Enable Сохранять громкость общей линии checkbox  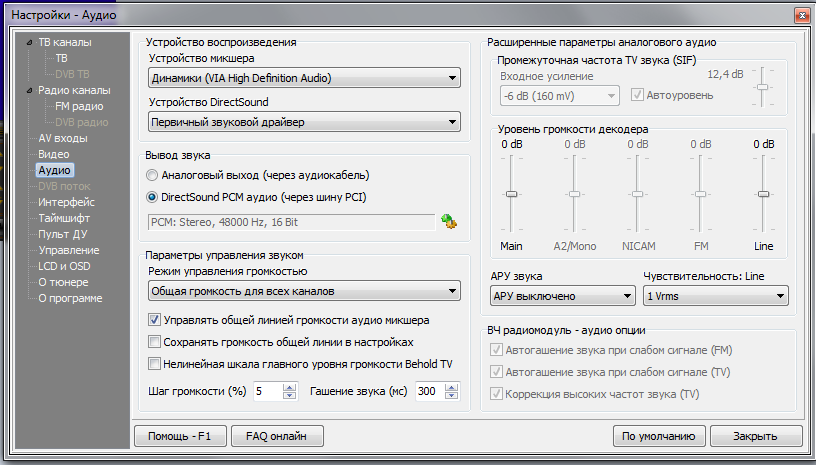(x=154, y=341)
